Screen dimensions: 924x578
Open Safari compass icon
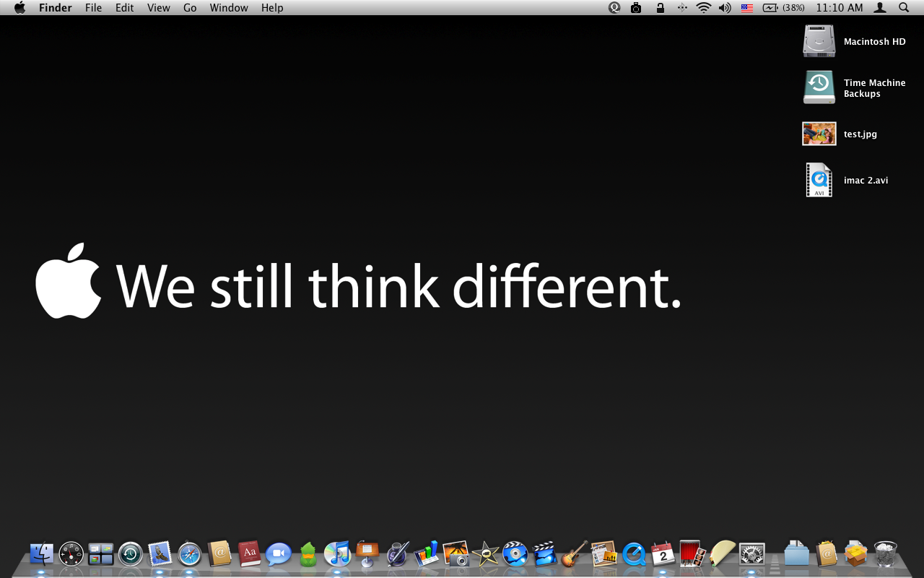190,554
